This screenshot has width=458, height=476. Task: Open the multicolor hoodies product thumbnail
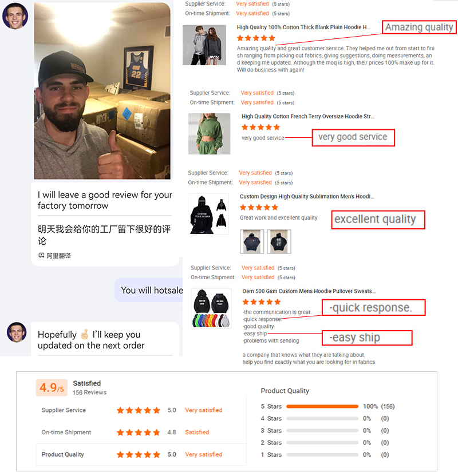(211, 308)
